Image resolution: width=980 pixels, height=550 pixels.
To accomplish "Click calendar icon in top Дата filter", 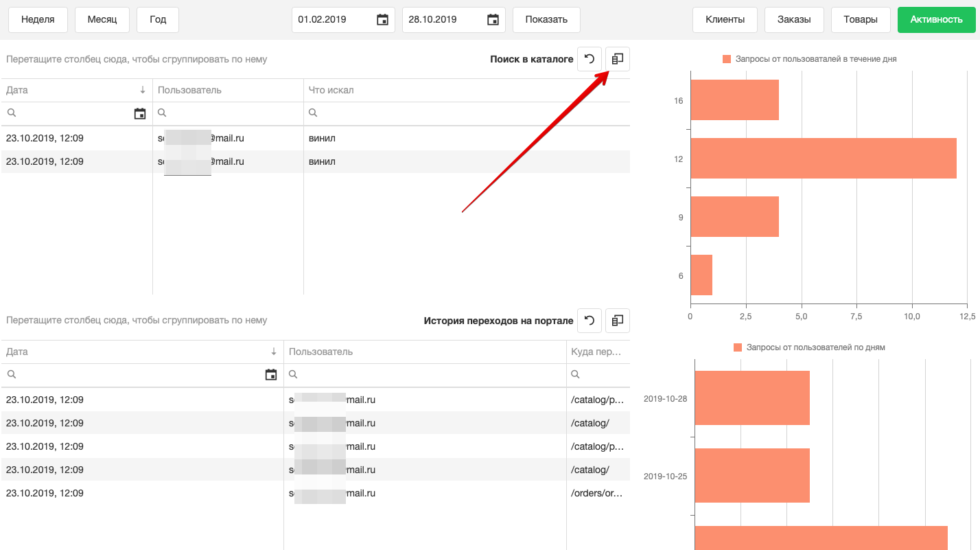I will [x=140, y=114].
